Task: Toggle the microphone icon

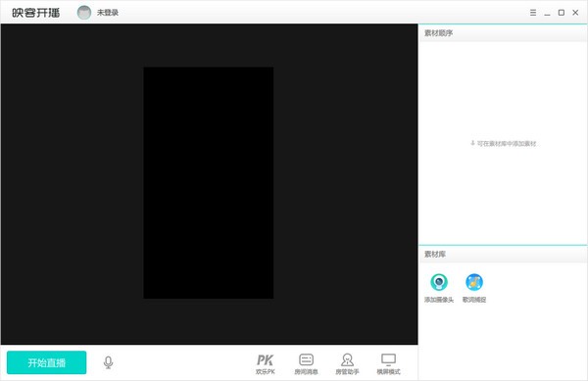Action: click(x=108, y=362)
